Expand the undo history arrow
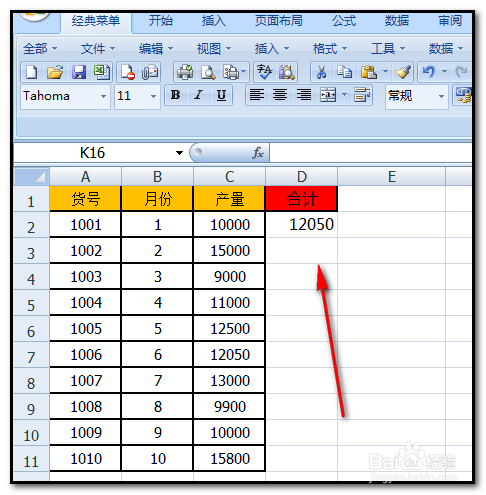This screenshot has height=495, width=486. tap(444, 71)
